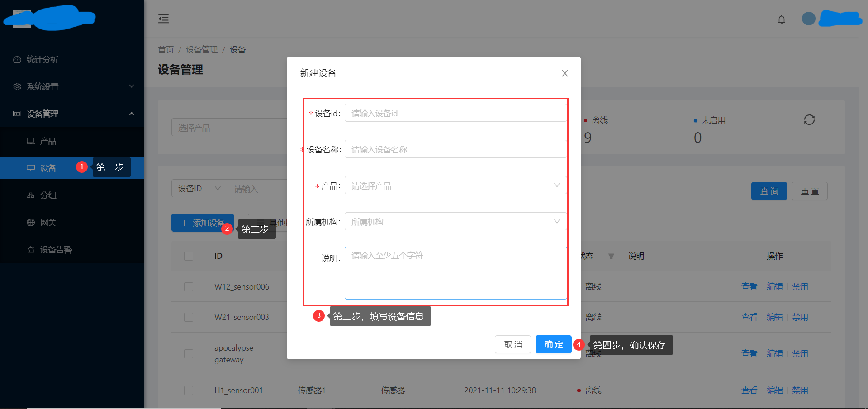
Task: Click the 设备管理 menu icon
Action: click(17, 114)
